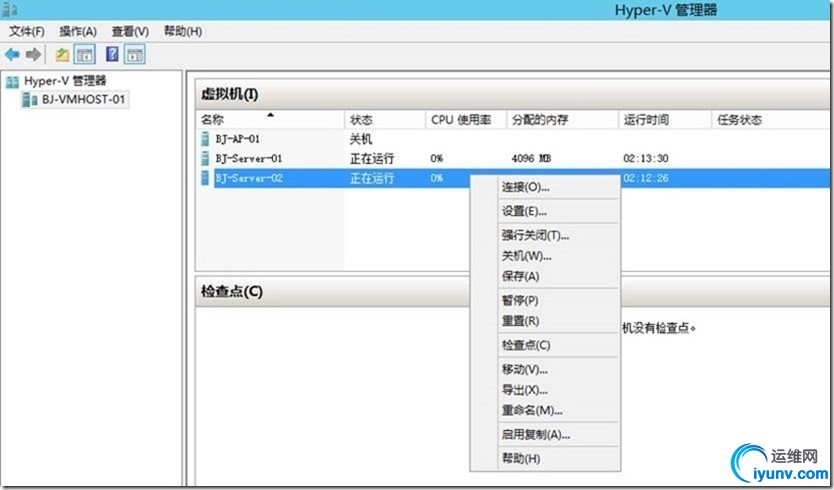Click the 02:13:30 uptime cell
This screenshot has height=490, width=834.
[646, 159]
